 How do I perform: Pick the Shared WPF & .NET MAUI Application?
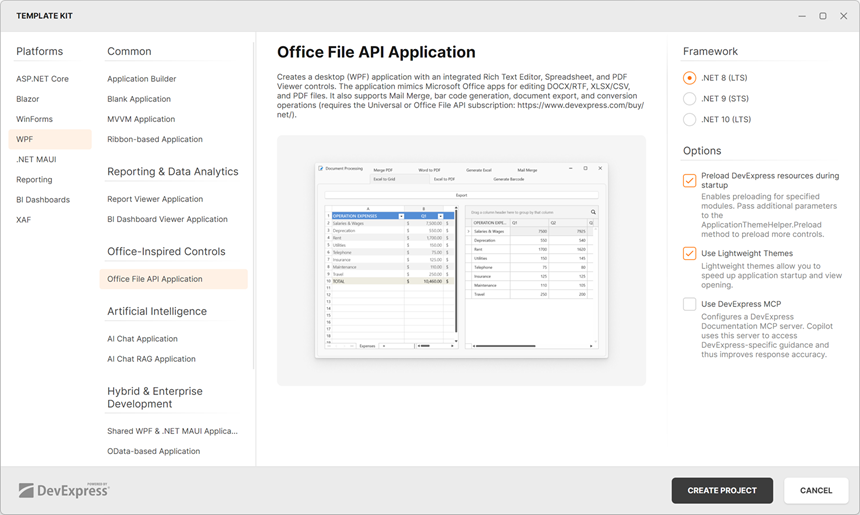click(173, 431)
